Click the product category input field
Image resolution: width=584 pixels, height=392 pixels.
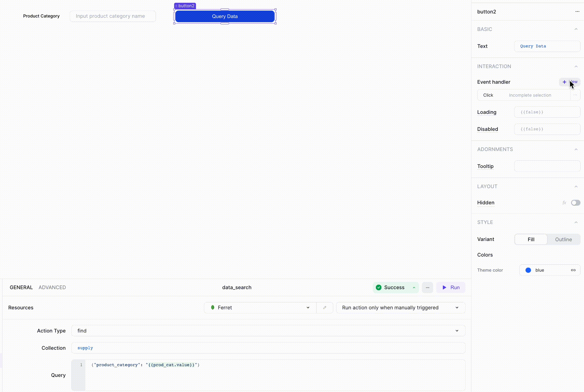click(113, 16)
